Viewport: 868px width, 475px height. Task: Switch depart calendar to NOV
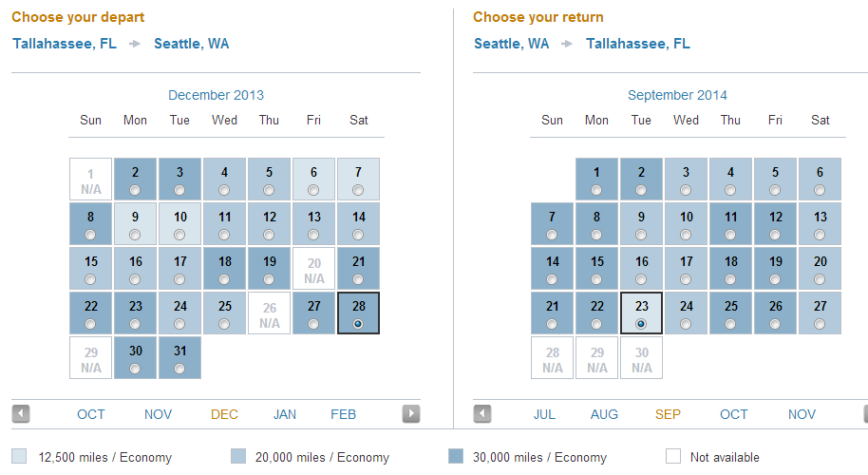pyautogui.click(x=158, y=414)
